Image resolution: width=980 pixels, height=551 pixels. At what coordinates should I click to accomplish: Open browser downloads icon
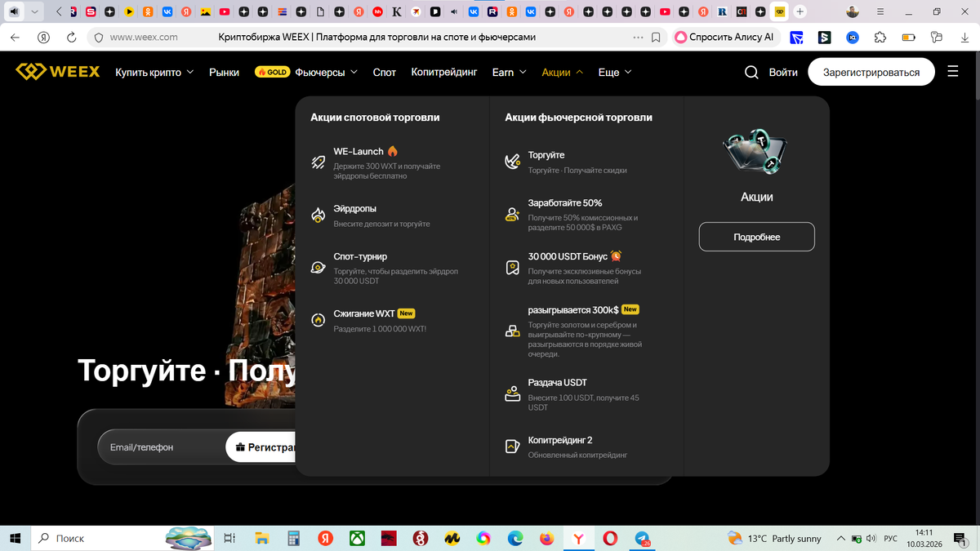964,38
